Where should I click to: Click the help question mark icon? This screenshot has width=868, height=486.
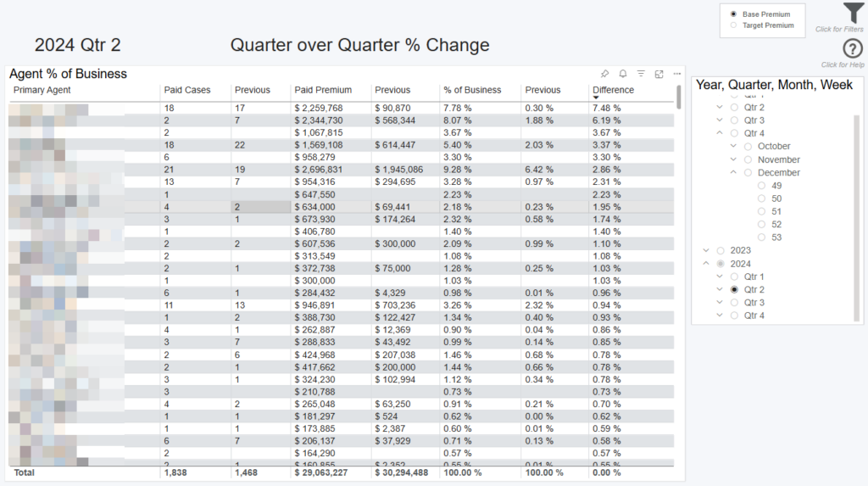pos(853,49)
